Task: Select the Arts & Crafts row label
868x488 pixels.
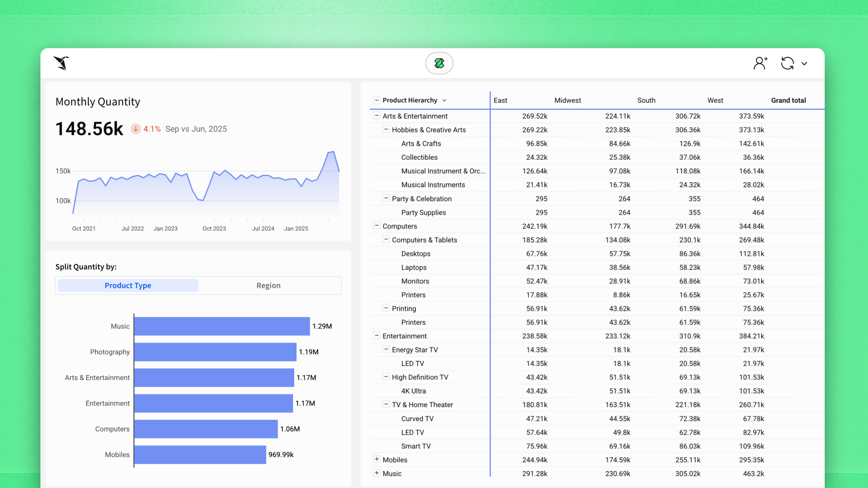Action: 421,143
